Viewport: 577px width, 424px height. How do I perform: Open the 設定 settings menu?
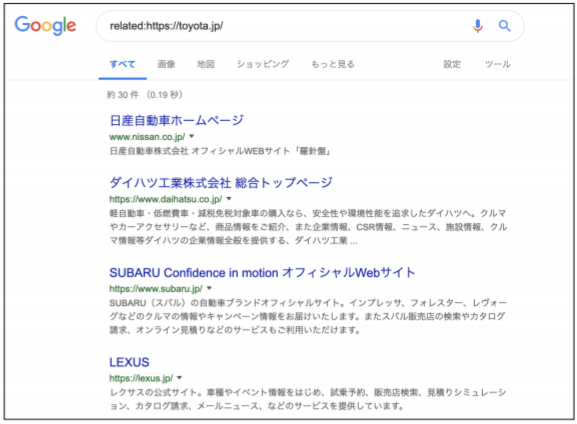coord(452,64)
